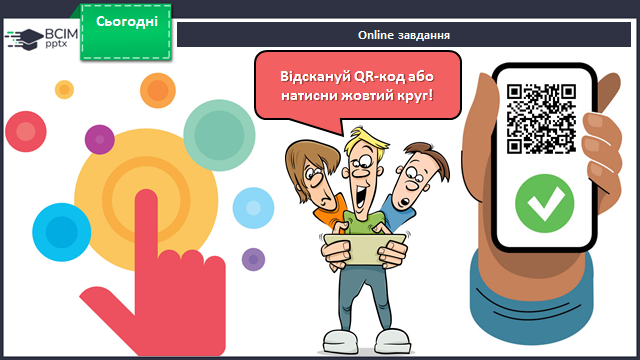
Task: Select the green Сьогодні label
Action: [x=126, y=32]
